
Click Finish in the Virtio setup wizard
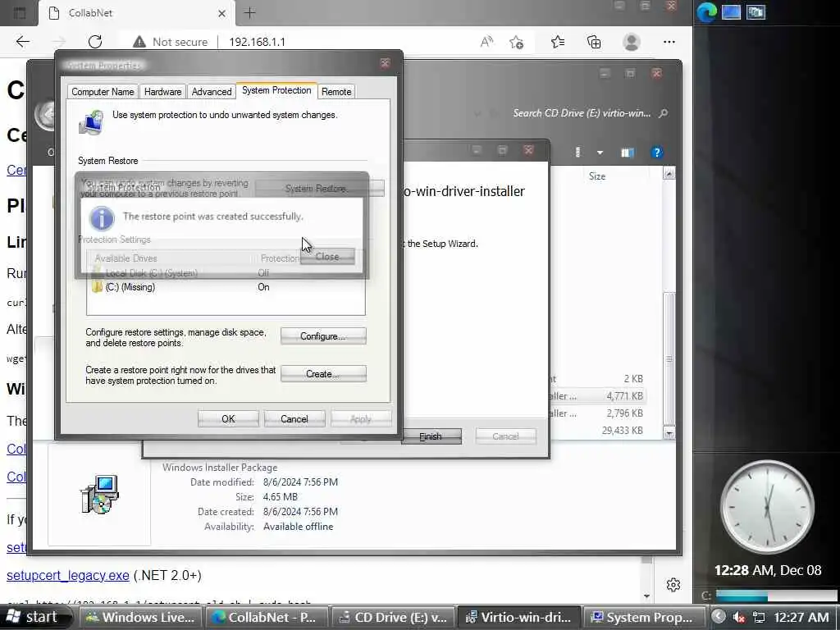coord(431,436)
